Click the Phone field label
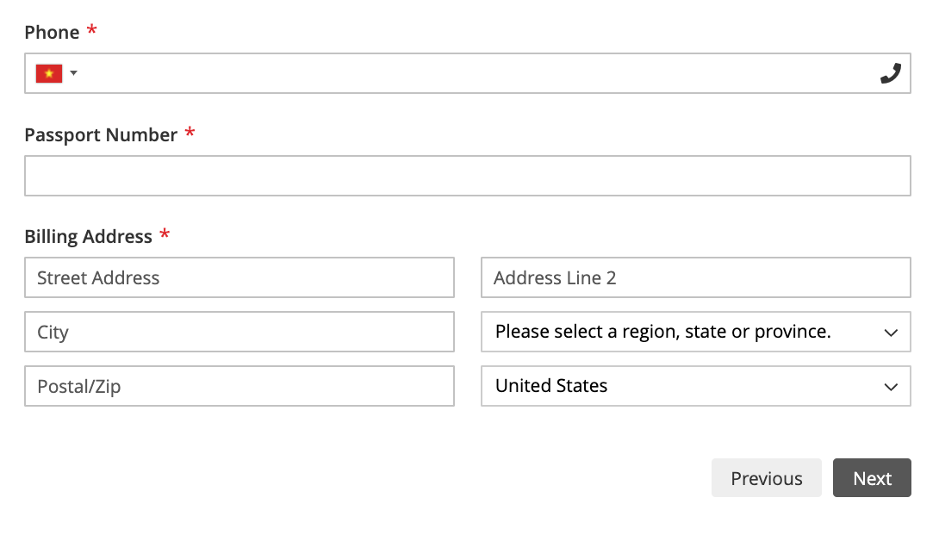 (x=52, y=33)
